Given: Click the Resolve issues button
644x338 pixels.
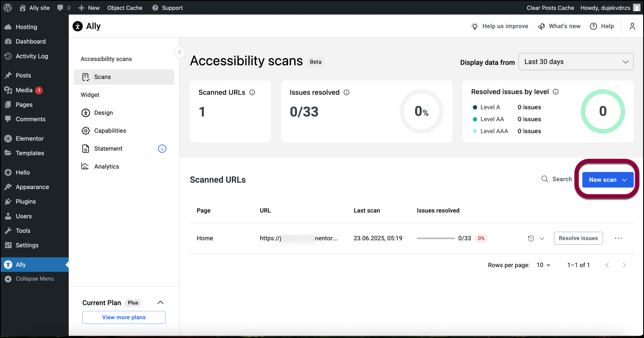Looking at the screenshot, I should coord(578,238).
